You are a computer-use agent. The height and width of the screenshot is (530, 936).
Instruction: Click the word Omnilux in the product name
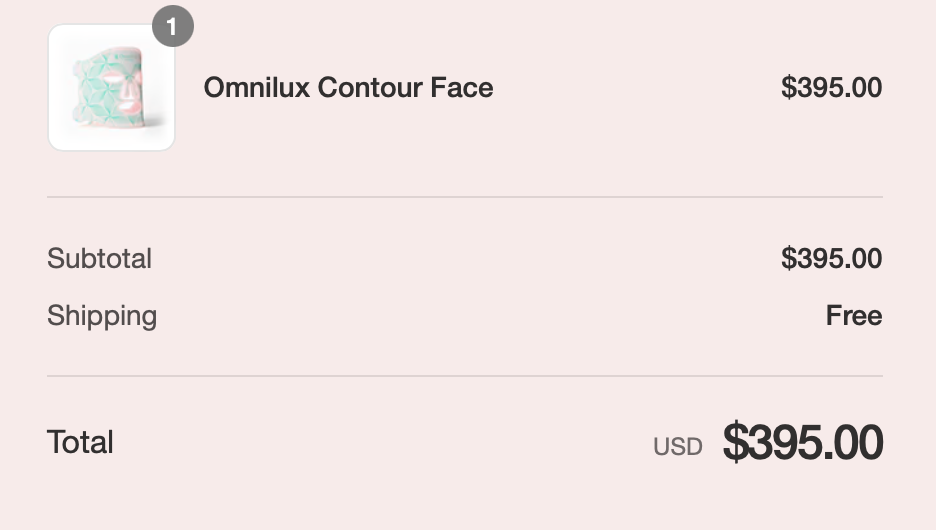tap(256, 88)
